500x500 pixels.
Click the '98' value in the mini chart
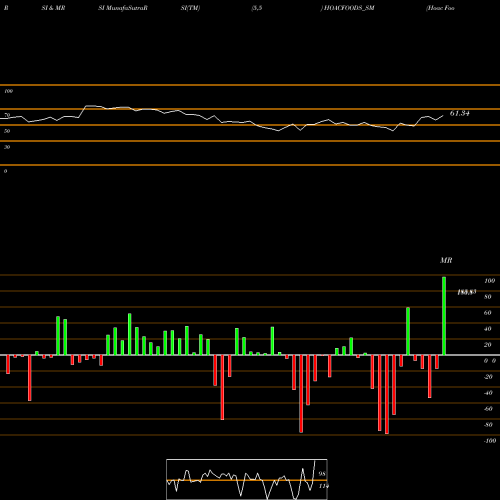(322, 474)
